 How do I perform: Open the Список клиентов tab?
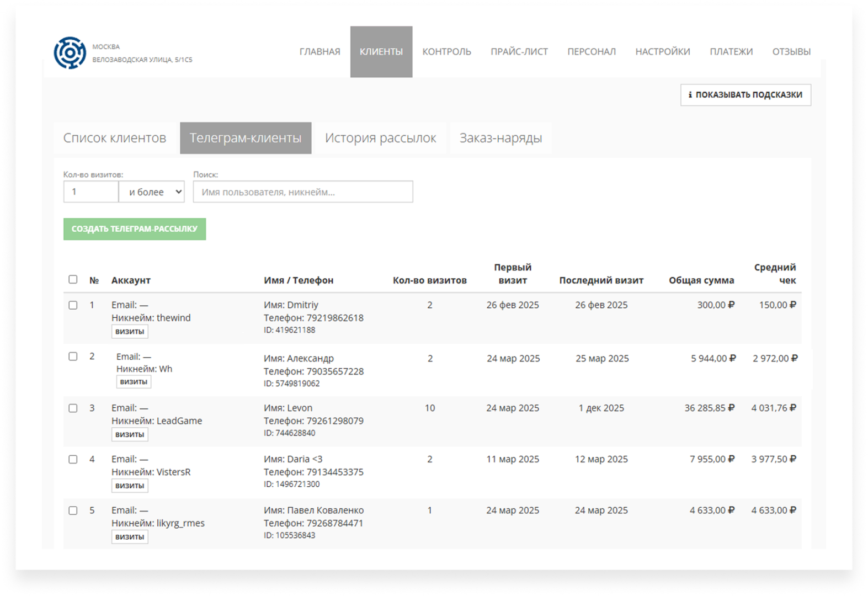[115, 138]
